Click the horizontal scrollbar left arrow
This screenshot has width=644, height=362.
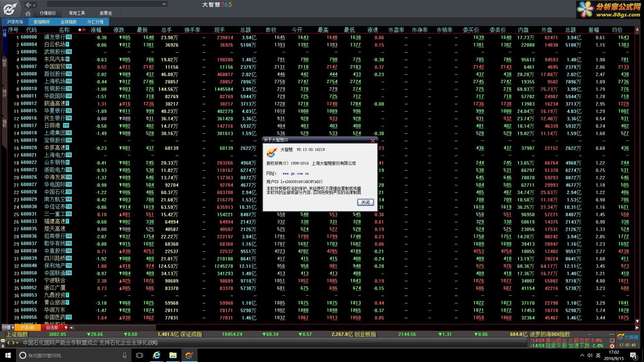(x=71, y=327)
